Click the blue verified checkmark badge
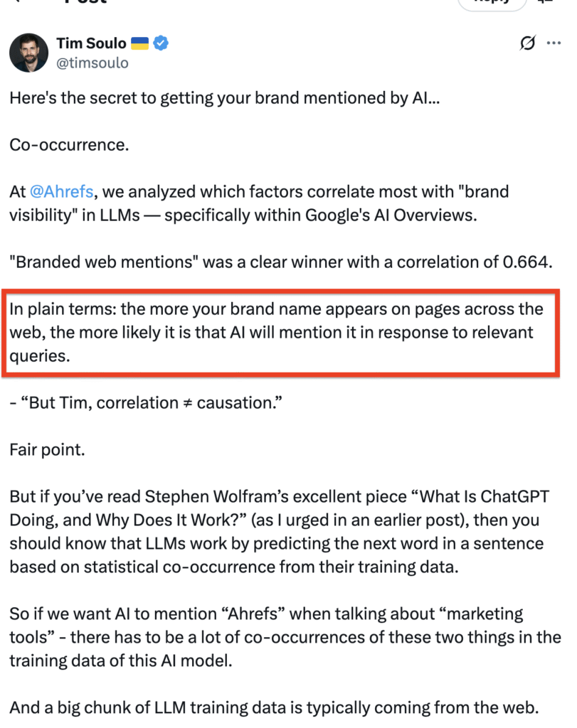Viewport: 577px width, 728px height. pyautogui.click(x=162, y=44)
